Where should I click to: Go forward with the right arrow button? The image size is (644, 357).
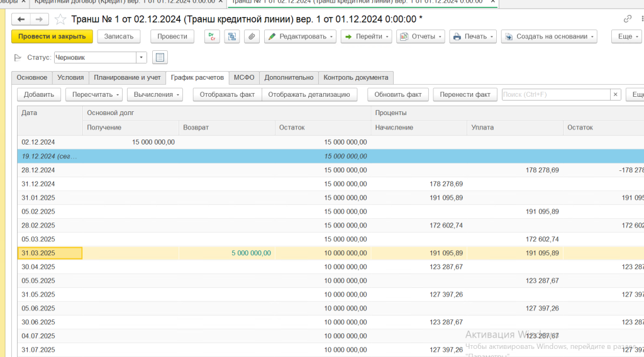[39, 19]
